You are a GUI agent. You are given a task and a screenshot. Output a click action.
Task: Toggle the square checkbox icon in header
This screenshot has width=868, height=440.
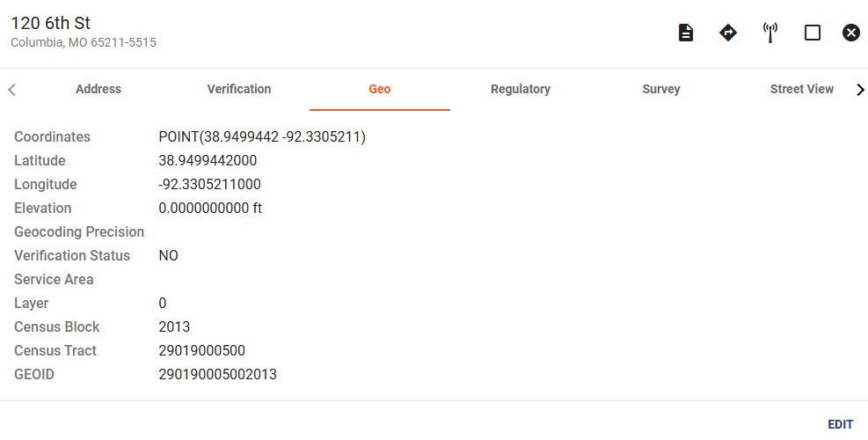point(812,33)
